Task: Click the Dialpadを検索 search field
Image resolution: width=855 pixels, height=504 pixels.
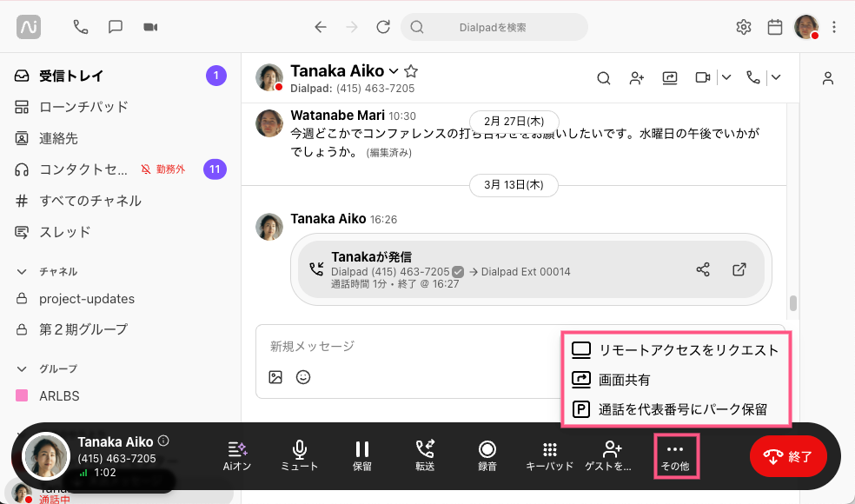Action: [x=494, y=27]
